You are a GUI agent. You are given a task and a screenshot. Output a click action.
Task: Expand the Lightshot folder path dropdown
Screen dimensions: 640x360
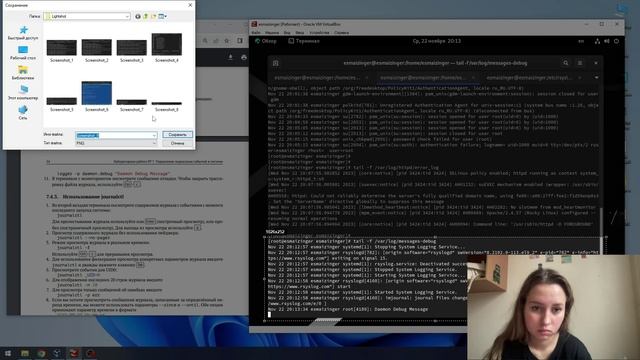127,16
